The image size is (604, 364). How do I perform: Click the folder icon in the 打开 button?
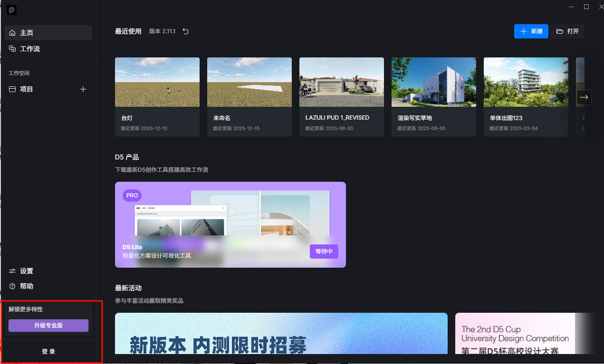click(560, 31)
